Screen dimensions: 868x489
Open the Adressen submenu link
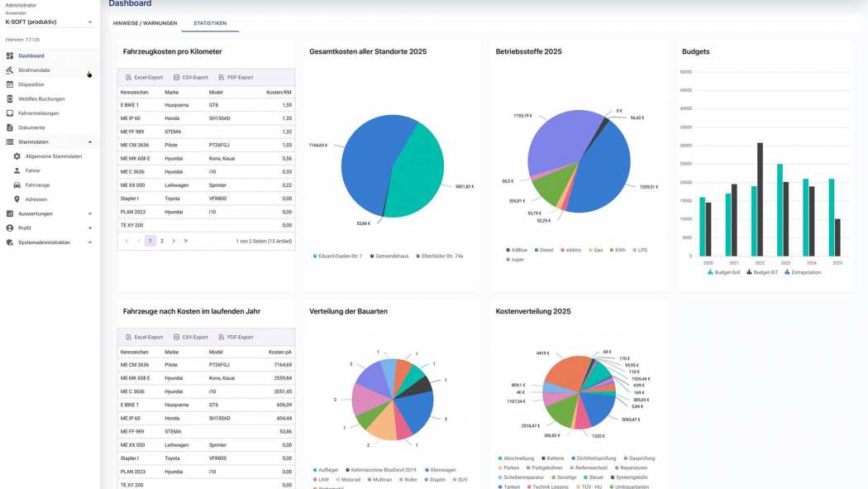(x=36, y=199)
